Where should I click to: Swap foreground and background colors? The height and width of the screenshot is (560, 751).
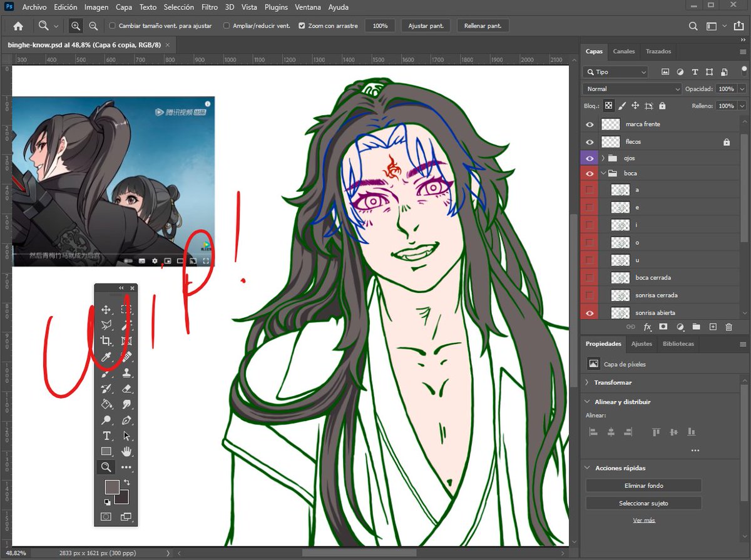(127, 482)
